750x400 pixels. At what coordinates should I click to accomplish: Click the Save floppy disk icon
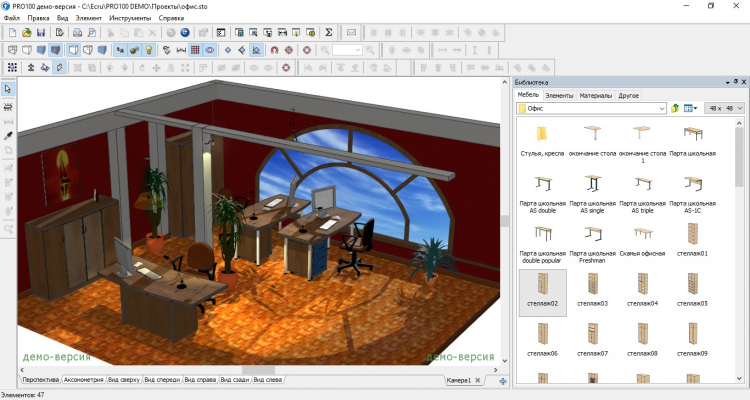[41, 32]
